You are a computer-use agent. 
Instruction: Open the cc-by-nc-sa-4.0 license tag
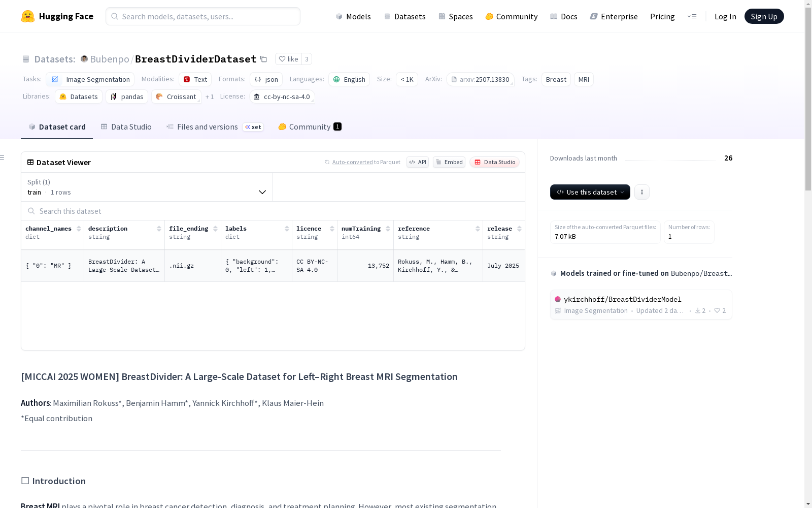(x=282, y=97)
